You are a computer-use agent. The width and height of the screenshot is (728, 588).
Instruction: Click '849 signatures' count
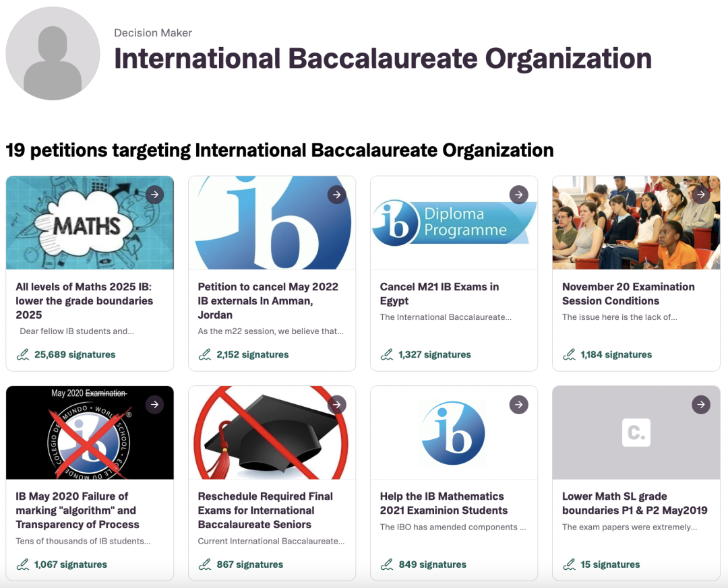click(x=432, y=564)
